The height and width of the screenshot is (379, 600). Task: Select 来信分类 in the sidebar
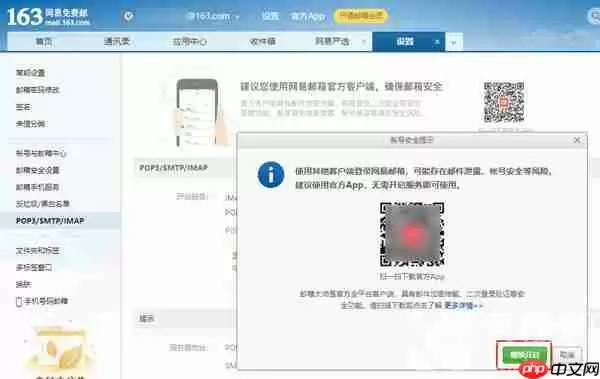coord(31,124)
